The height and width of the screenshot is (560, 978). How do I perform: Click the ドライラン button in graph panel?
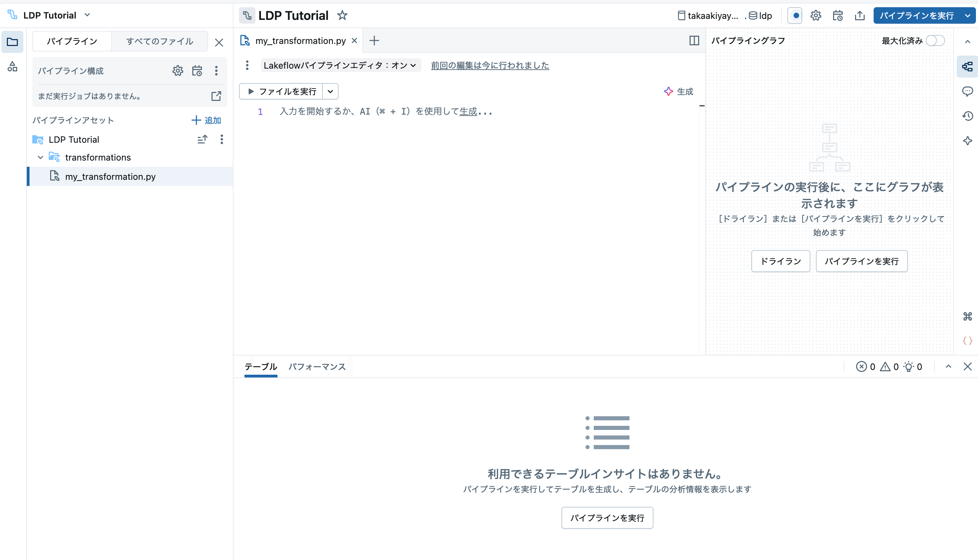pyautogui.click(x=781, y=261)
